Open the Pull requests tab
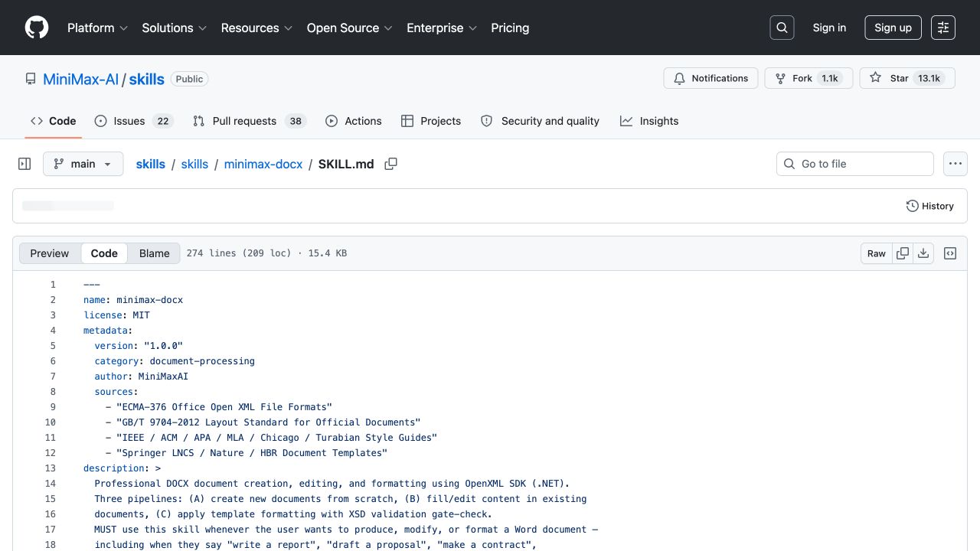Screen dimensions: 980x551 pos(249,121)
